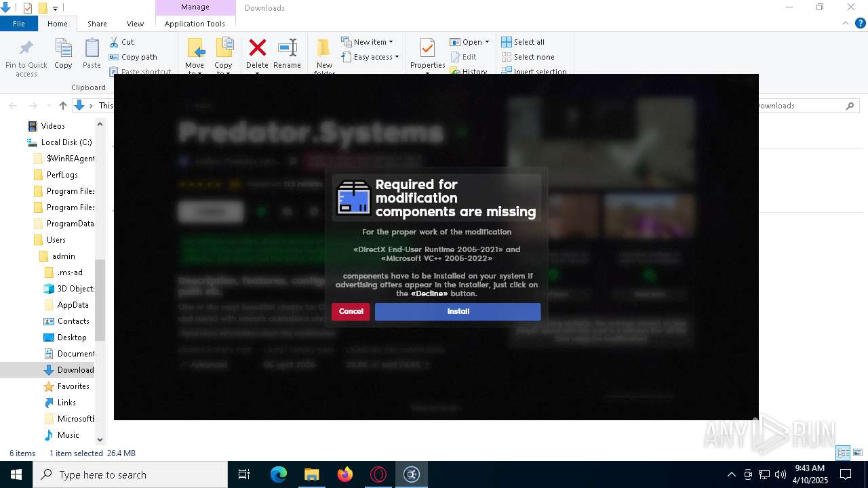The width and height of the screenshot is (868, 488).
Task: Click the Cut scissors icon
Action: coord(114,42)
